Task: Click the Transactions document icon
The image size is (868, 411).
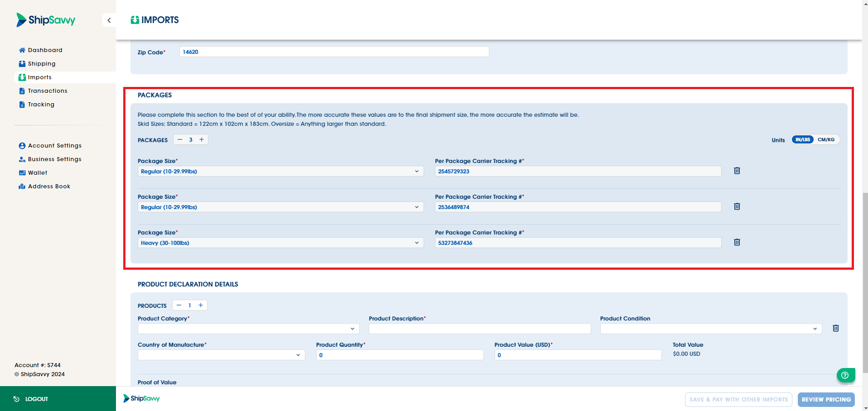Action: 22,91
